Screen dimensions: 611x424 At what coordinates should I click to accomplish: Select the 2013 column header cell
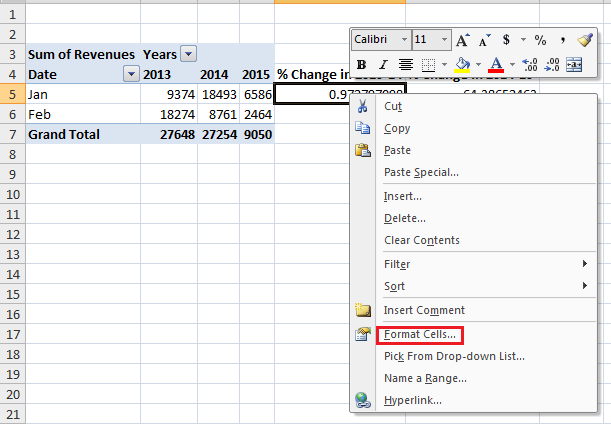click(169, 74)
